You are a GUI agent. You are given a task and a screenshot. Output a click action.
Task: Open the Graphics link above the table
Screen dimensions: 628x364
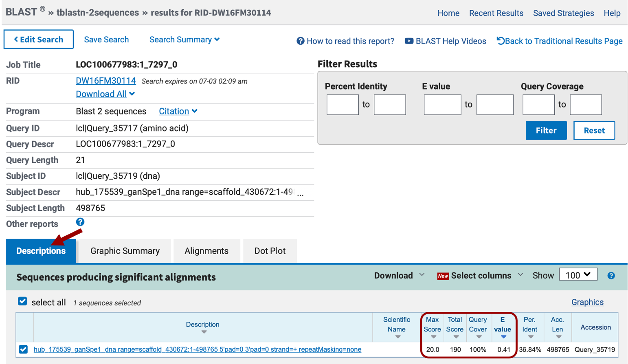click(x=587, y=302)
